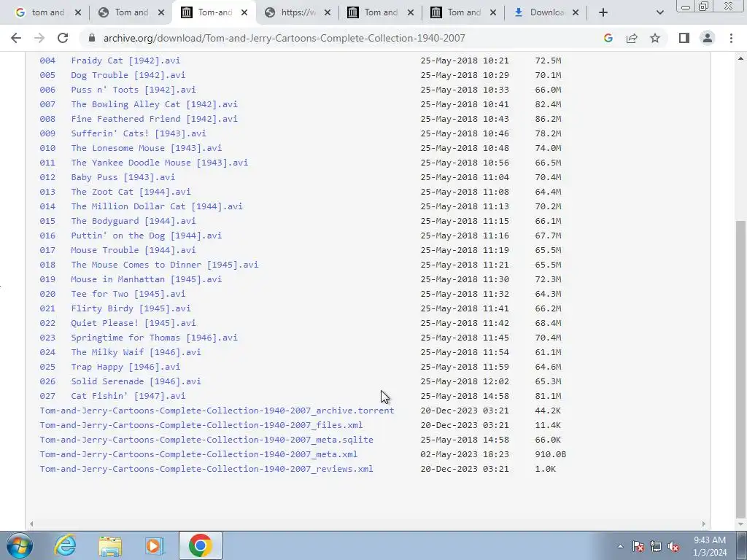
Task: Open Chrome's three-dot menu
Action: tap(731, 38)
